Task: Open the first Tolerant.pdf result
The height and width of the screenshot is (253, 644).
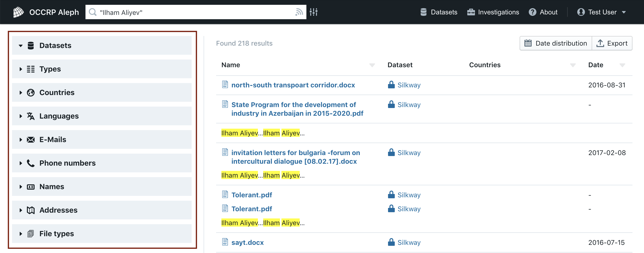Action: coord(251,195)
